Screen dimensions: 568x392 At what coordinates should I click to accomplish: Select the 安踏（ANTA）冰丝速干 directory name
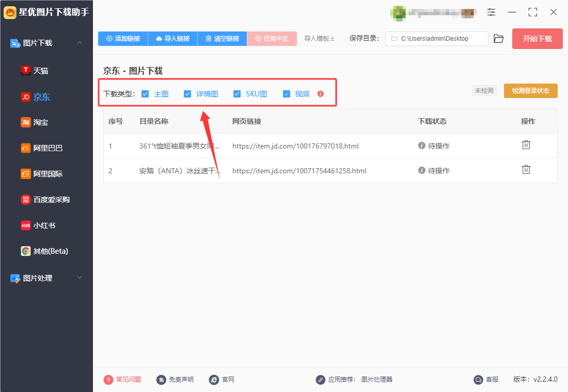tap(180, 171)
